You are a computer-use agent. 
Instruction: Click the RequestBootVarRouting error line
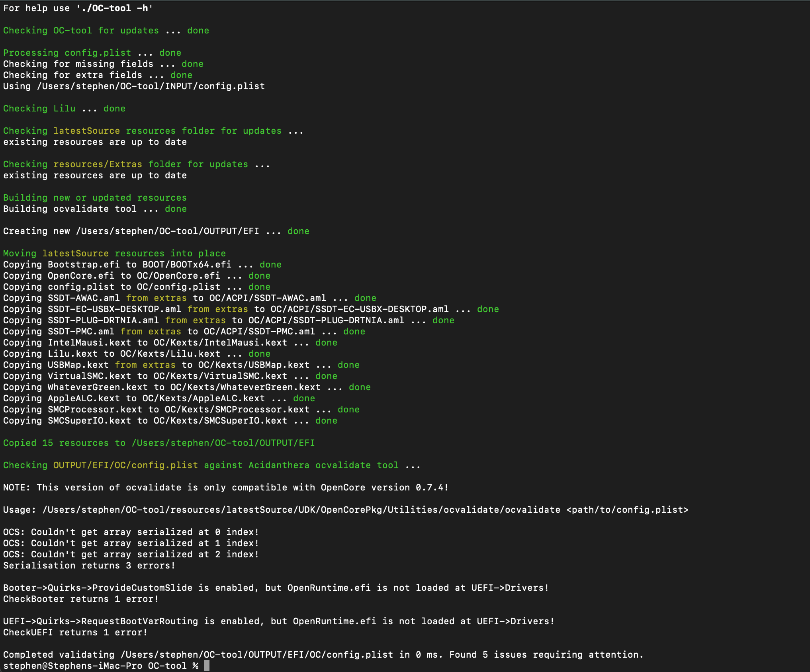click(x=279, y=621)
